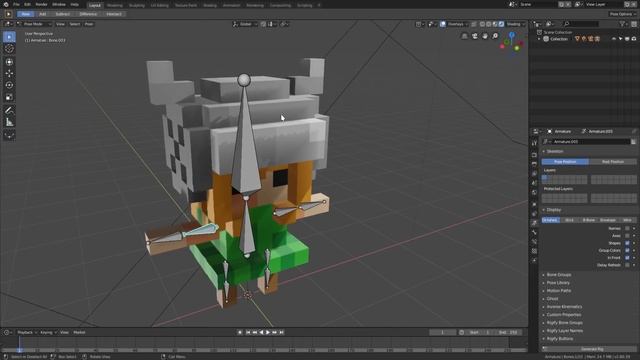Viewport: 640px width, 360px height.
Task: Expand the Custom Properties panel
Action: 588,315
